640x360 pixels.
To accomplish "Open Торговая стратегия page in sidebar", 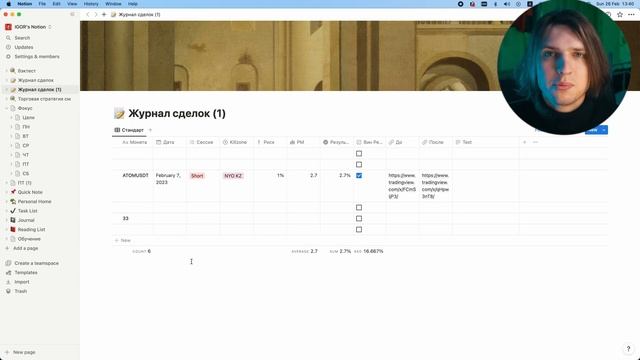I will click(44, 99).
